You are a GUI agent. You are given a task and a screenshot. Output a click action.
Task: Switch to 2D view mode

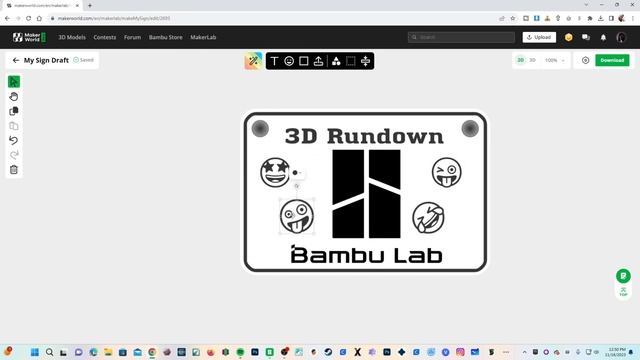[520, 60]
